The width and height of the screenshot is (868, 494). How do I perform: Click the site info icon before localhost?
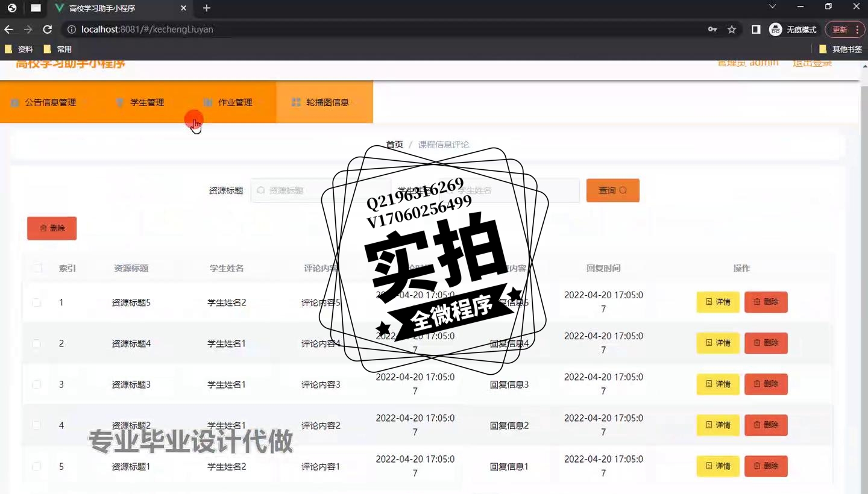point(71,30)
